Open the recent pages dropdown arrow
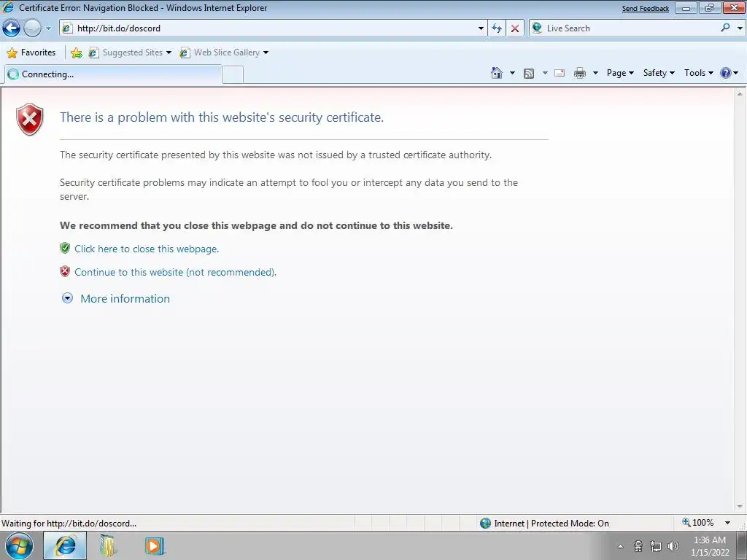Screen dimensions: 747x560 48,28
